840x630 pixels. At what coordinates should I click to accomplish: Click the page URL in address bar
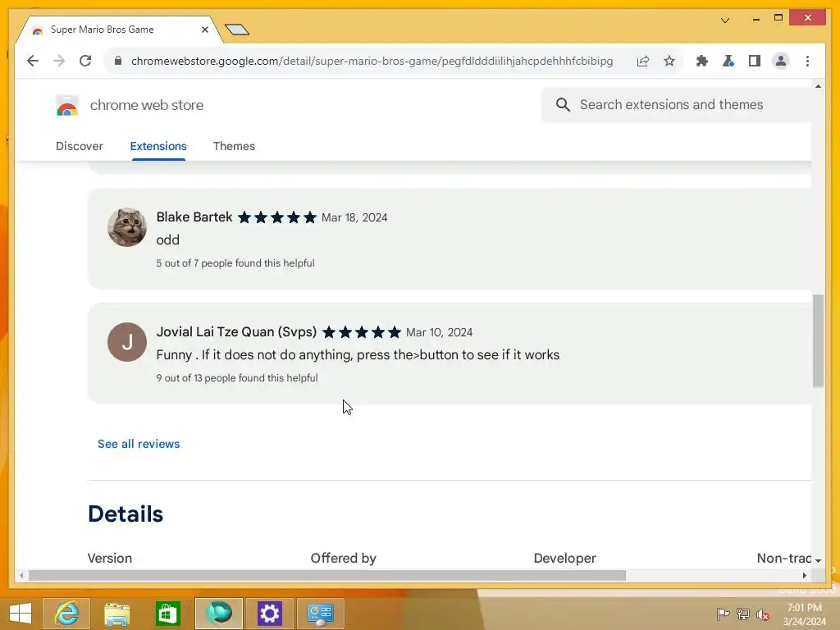tap(372, 61)
